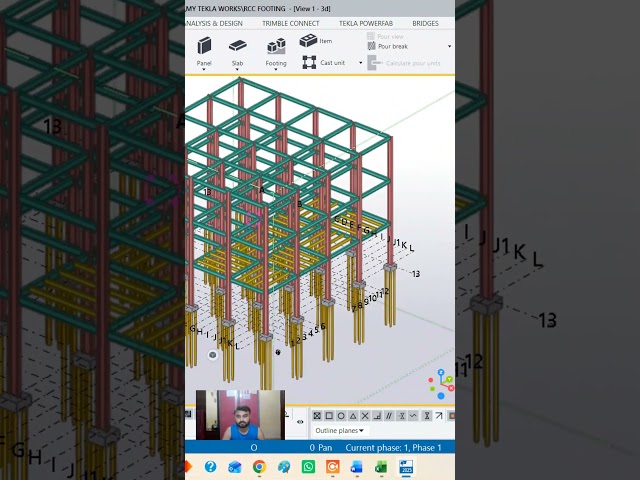640x480 pixels.
Task: Click the small cube handle in 3D view
Action: point(212,355)
